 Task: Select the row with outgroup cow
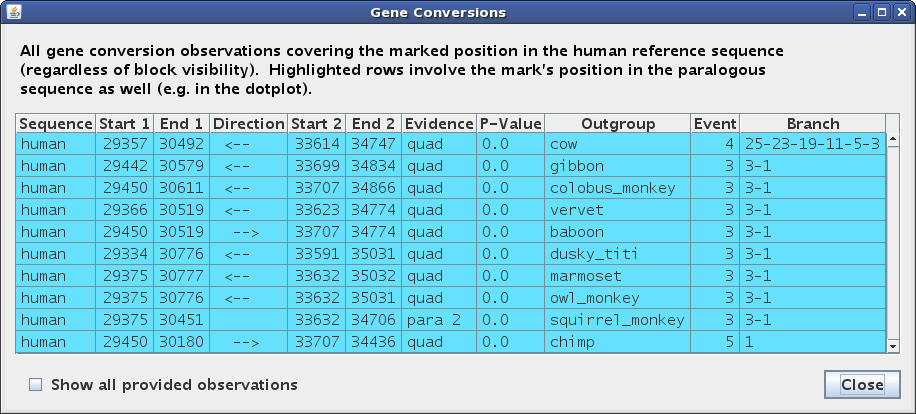click(451, 144)
